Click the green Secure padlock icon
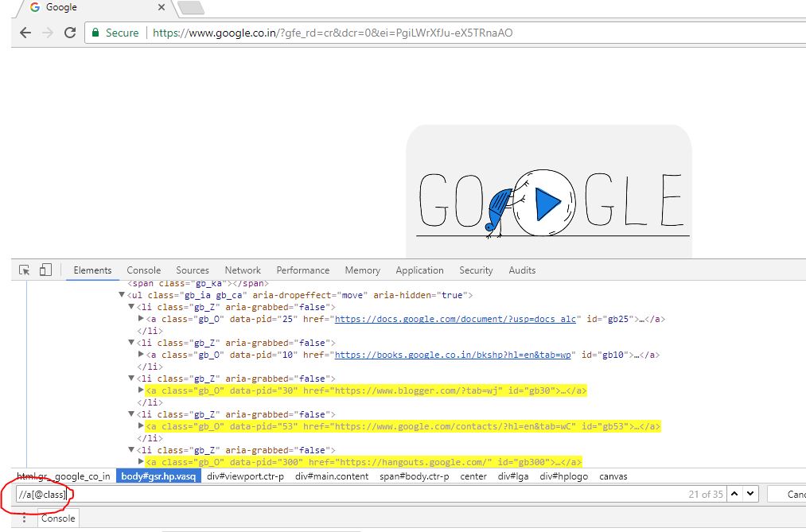 [x=95, y=33]
